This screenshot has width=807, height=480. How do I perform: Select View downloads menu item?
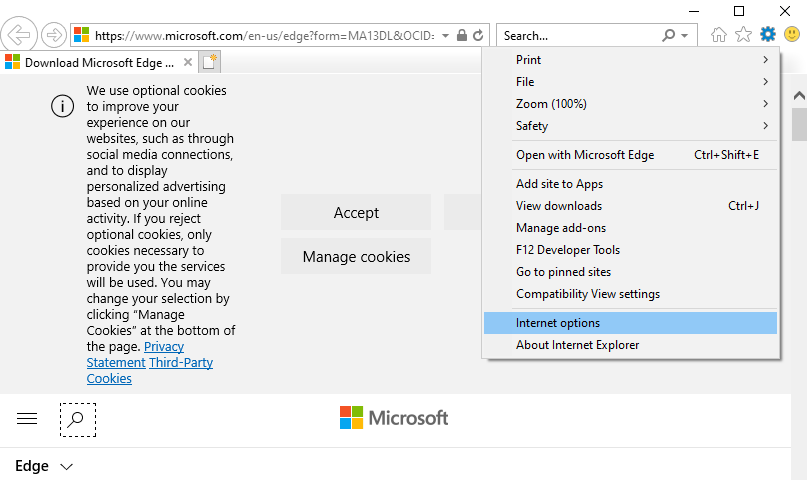pos(630,206)
